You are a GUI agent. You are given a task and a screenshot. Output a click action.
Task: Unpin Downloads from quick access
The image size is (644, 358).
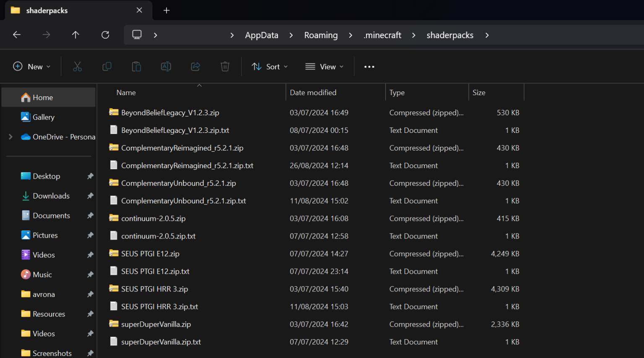[90, 196]
